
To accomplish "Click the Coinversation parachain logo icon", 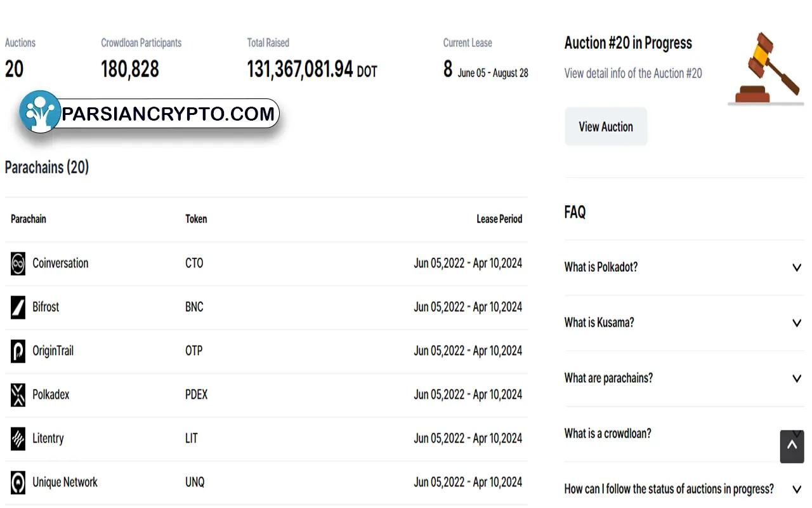I will pyautogui.click(x=18, y=264).
